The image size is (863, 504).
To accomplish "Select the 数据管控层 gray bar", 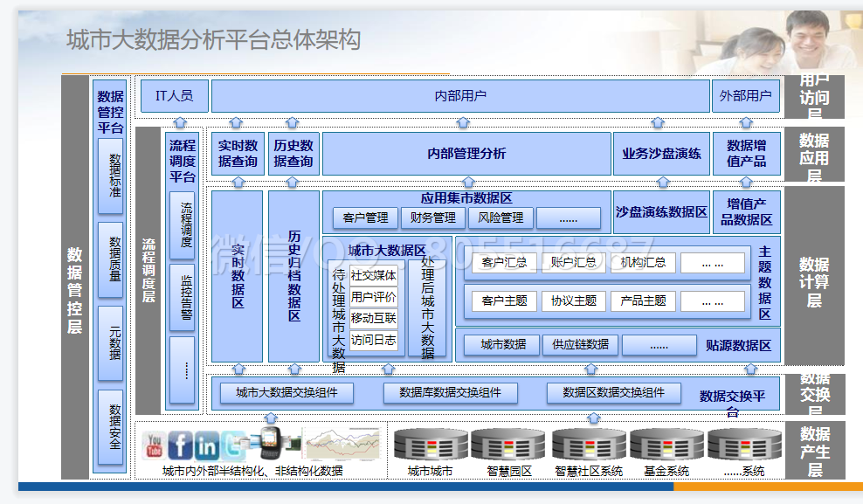I will click(x=75, y=277).
